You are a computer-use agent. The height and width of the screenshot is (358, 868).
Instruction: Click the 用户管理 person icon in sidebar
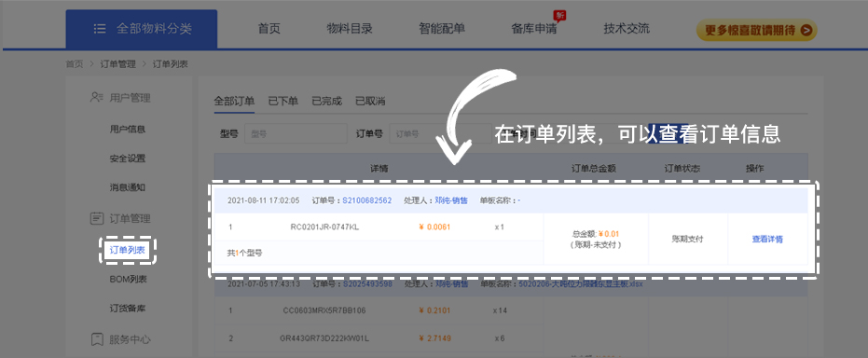(x=96, y=97)
